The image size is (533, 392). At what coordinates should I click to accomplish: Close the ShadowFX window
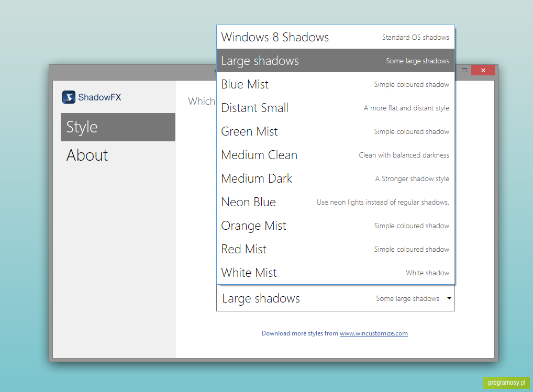point(483,70)
